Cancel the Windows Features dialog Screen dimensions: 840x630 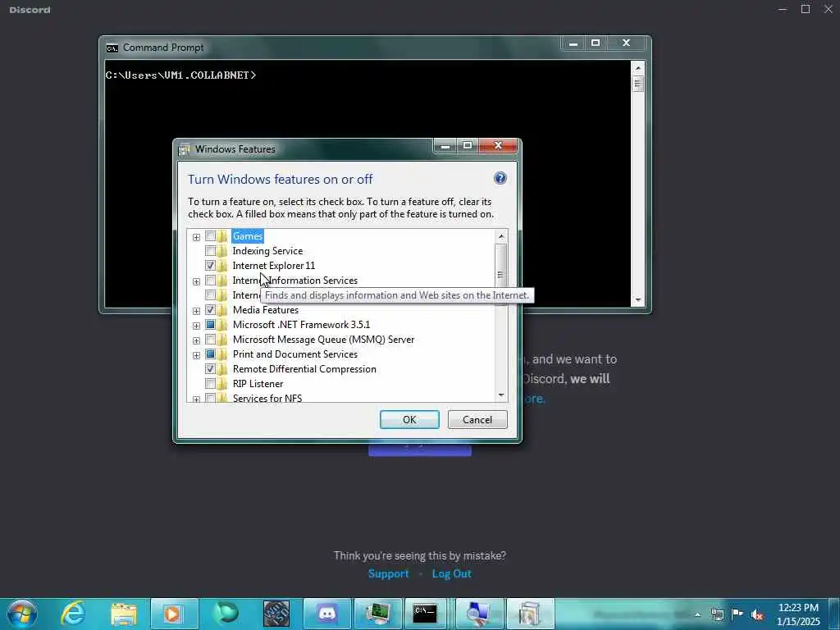click(x=477, y=419)
